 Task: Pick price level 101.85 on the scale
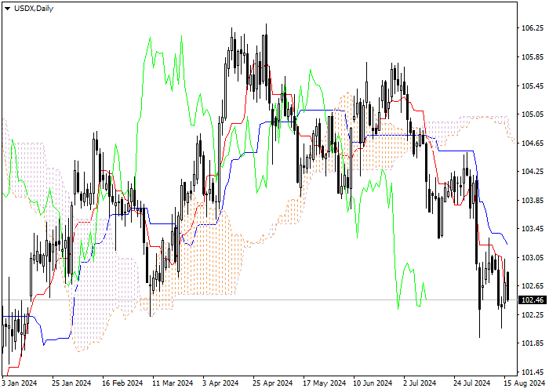click(x=533, y=343)
